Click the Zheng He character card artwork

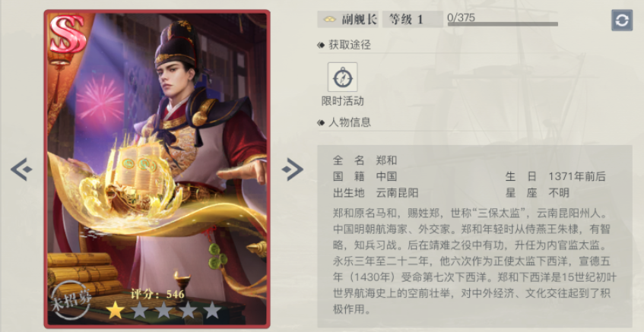[157, 168]
